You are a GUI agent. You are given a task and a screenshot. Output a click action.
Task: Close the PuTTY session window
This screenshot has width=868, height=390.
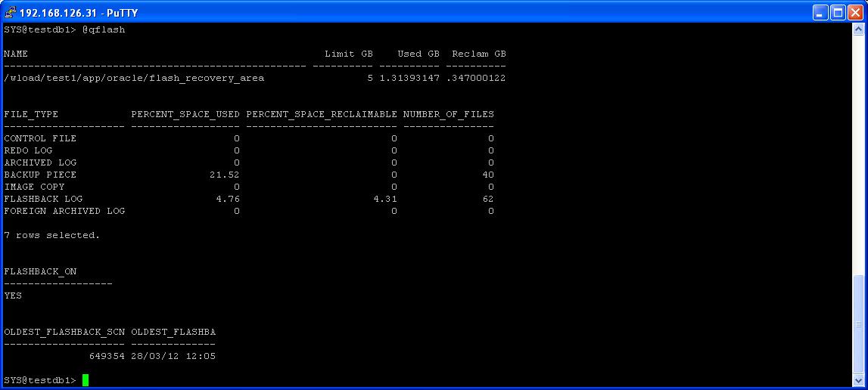coord(855,12)
